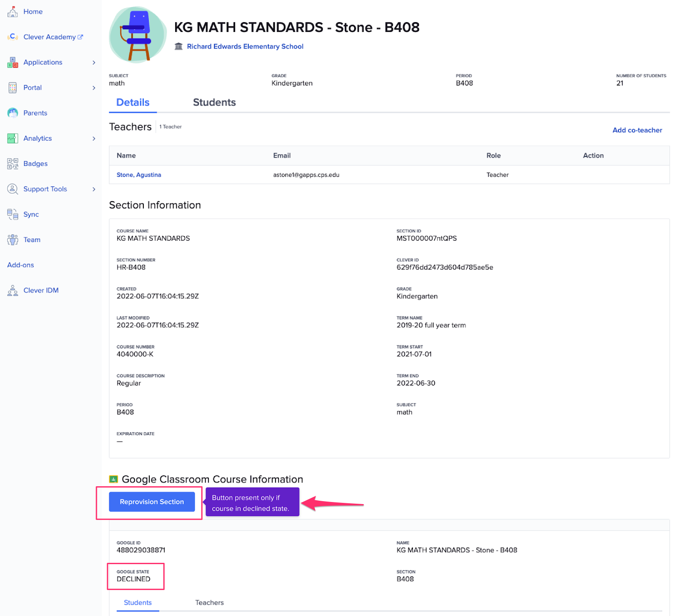This screenshot has height=616, width=677.
Task: Click the Analytics chart icon
Action: pyautogui.click(x=13, y=138)
